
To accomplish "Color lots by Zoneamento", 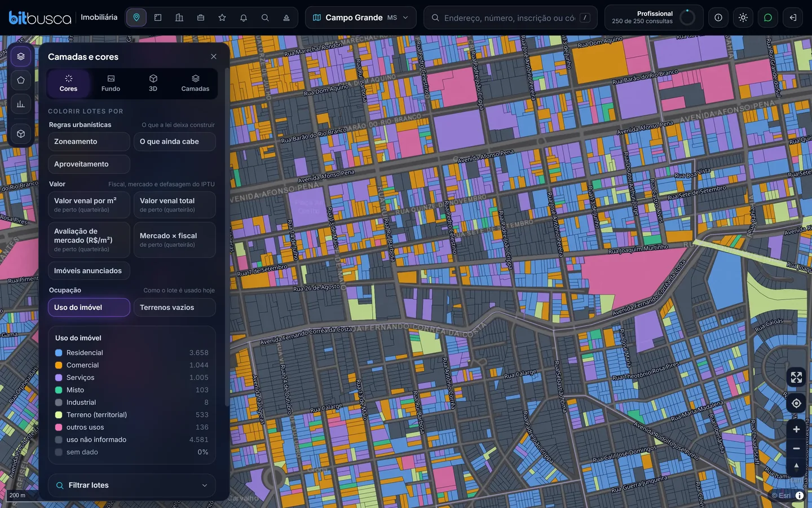I will click(x=89, y=142).
